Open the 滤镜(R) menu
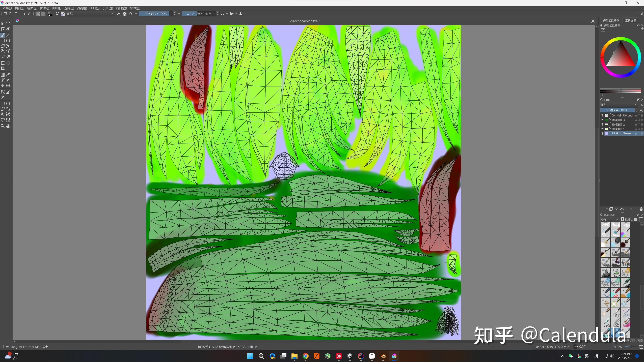The image size is (644, 362). tap(82, 8)
